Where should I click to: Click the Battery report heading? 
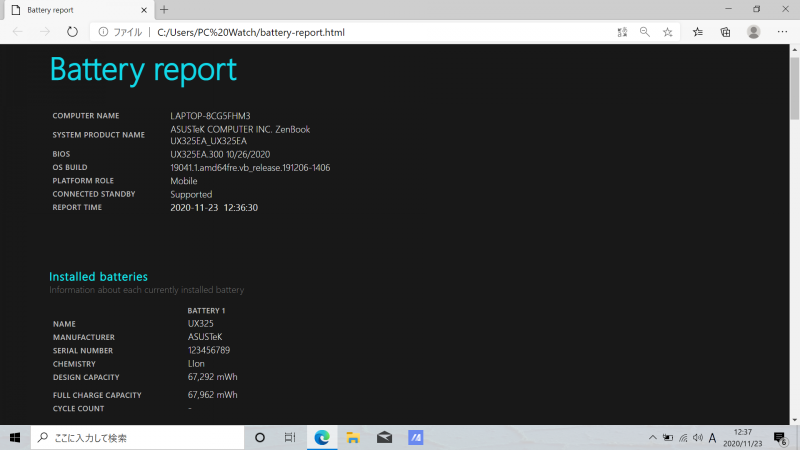pos(143,69)
